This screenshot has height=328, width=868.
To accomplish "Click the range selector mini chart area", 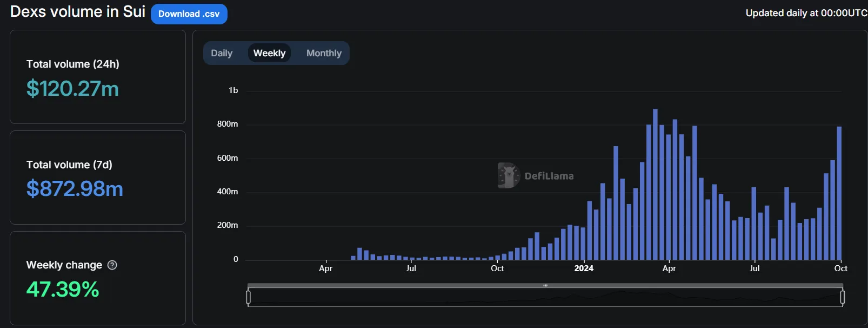I will pos(545,297).
